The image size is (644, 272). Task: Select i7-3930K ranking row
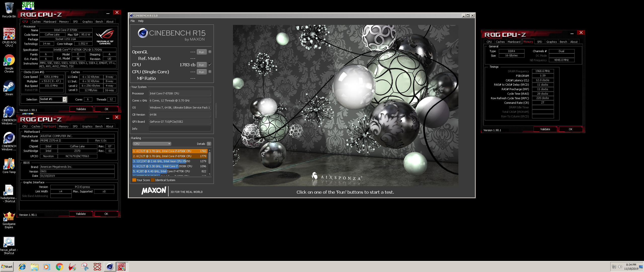point(170,166)
